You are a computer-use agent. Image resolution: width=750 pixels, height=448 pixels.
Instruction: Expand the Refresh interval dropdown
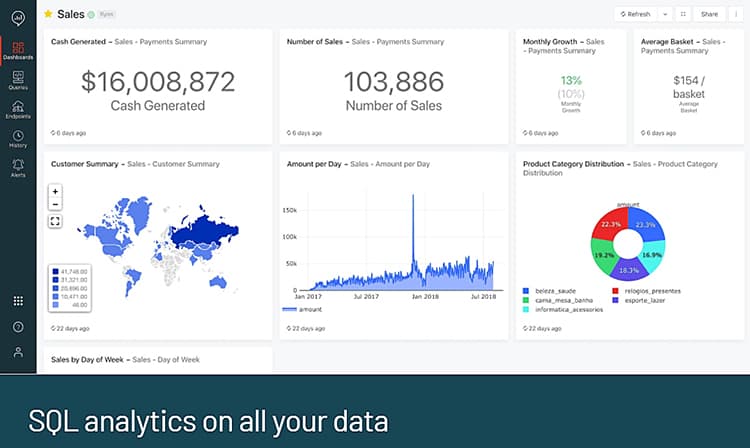[665, 14]
